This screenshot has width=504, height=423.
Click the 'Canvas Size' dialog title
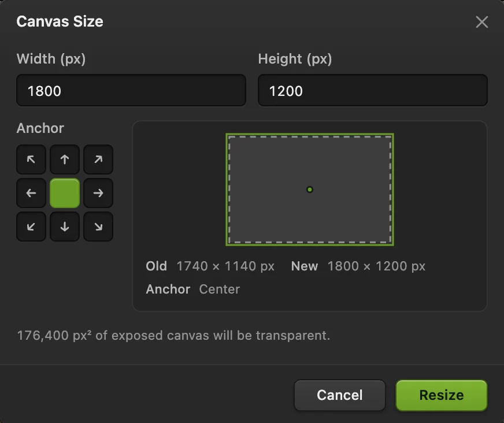(x=60, y=21)
